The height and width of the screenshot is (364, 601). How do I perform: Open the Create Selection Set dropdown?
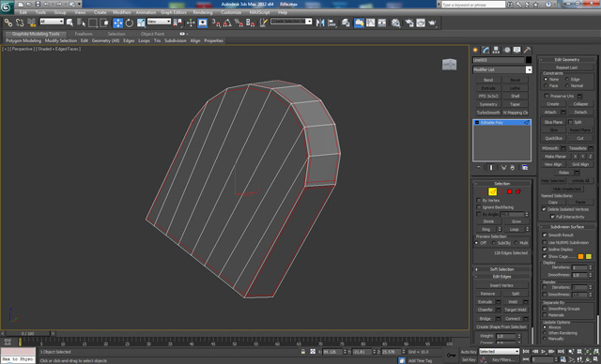[291, 22]
